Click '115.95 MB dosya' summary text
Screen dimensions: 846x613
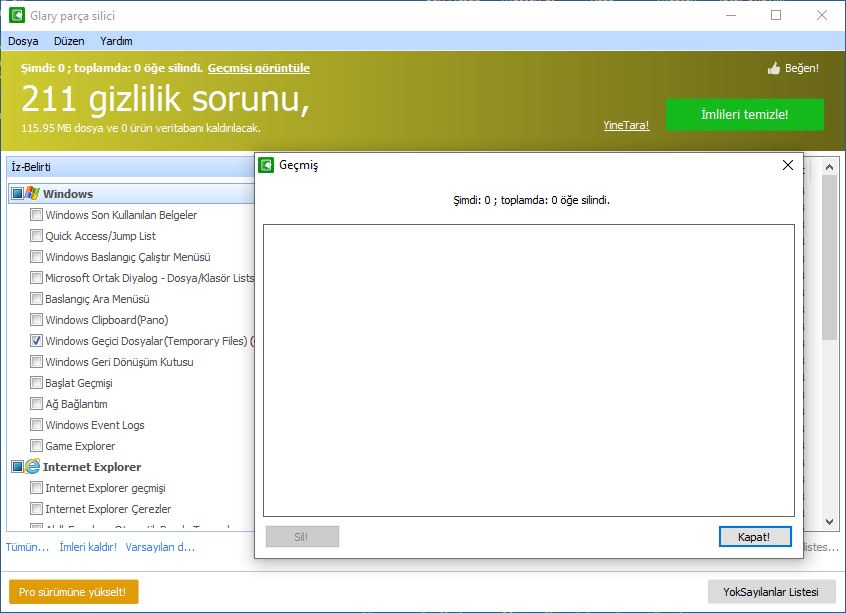tap(141, 128)
